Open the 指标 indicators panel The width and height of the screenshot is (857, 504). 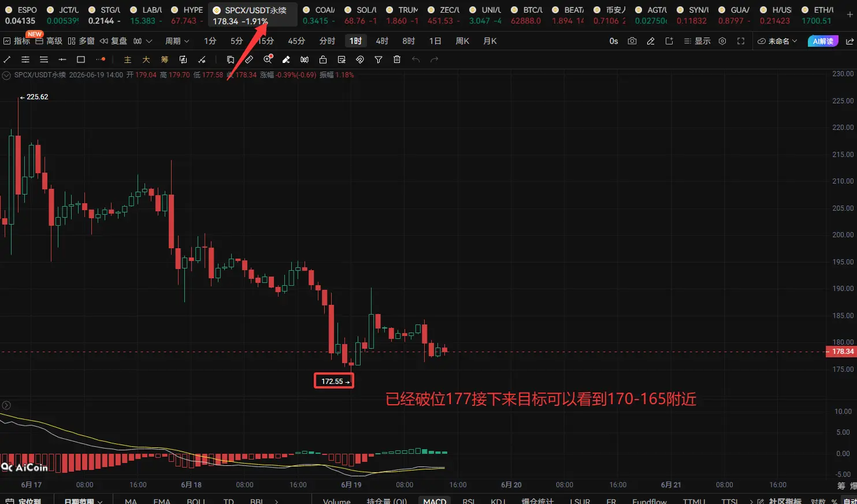pyautogui.click(x=17, y=41)
